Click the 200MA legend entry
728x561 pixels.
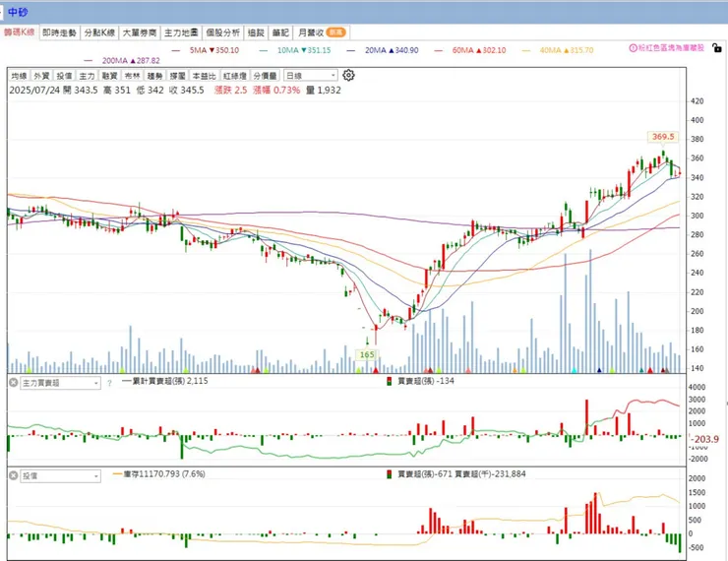122,61
